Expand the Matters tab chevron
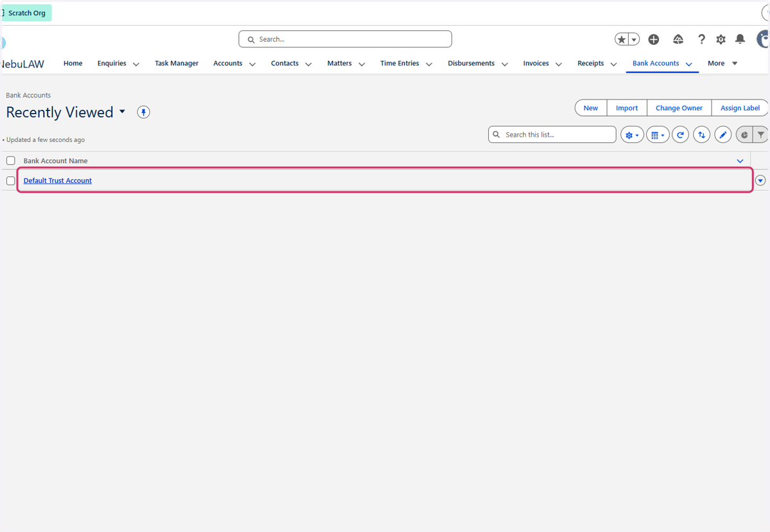This screenshot has height=532, width=770. (x=362, y=64)
